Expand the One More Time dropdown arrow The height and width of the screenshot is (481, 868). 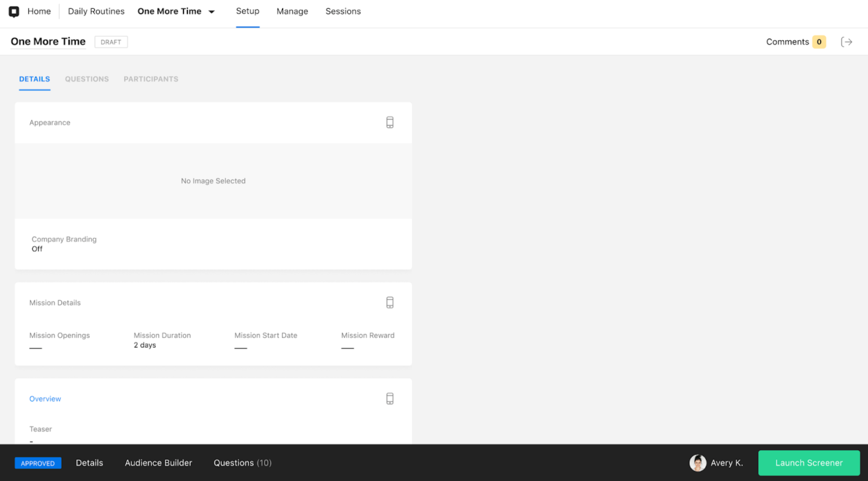click(x=212, y=12)
